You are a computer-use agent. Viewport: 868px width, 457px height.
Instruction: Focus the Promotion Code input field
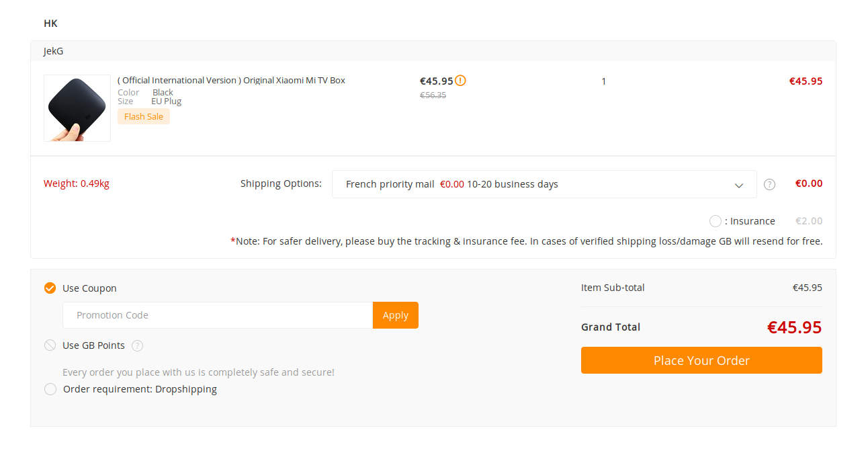tap(218, 315)
